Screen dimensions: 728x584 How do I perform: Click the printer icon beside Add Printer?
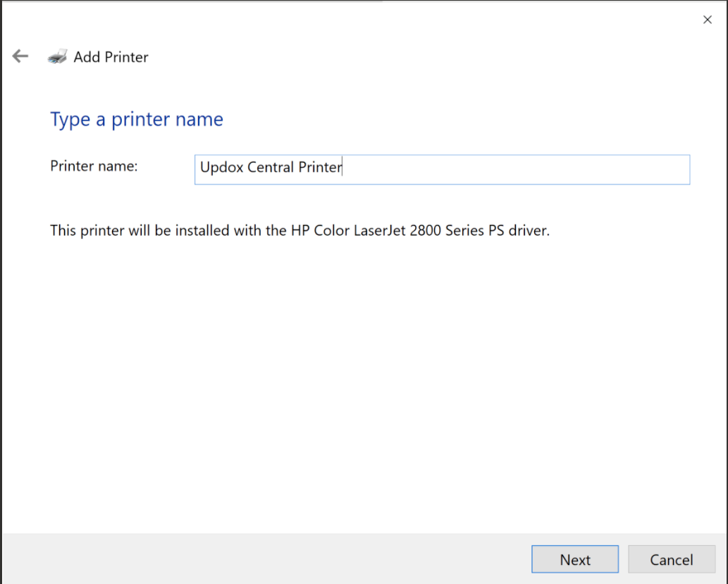[58, 56]
